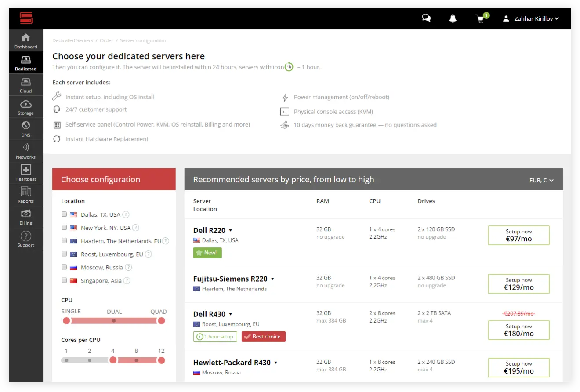This screenshot has height=392, width=580.
Task: Open the shopping cart icon
Action: tap(480, 19)
